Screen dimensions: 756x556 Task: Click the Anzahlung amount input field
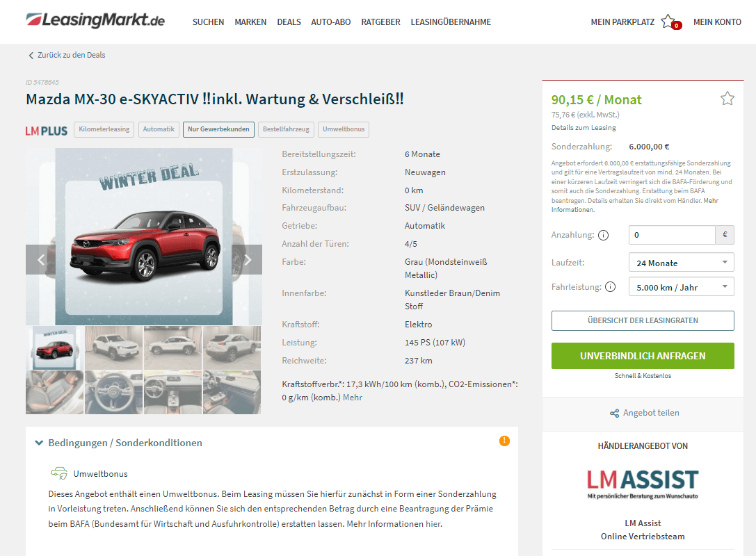click(672, 235)
